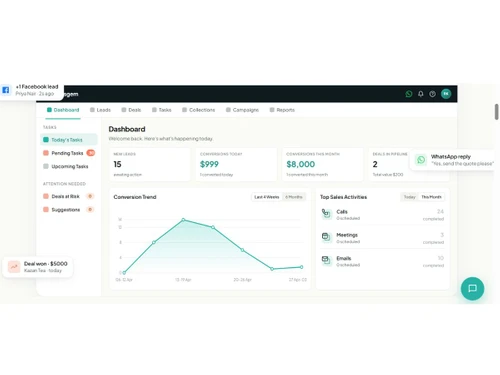Switch to the Collections tab
The height and width of the screenshot is (375, 500).
199,110
